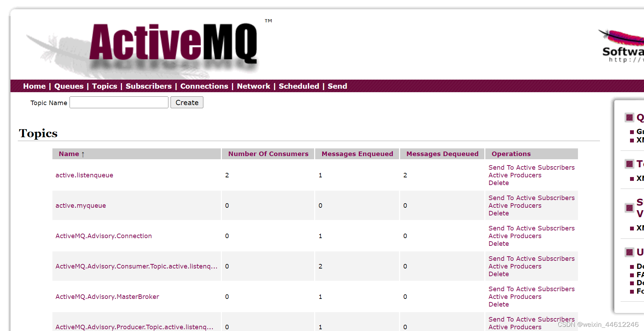Send To Active Subscribers for ActiveMQ.Advisory.MasterBroker
The width and height of the screenshot is (644, 331).
click(x=531, y=289)
